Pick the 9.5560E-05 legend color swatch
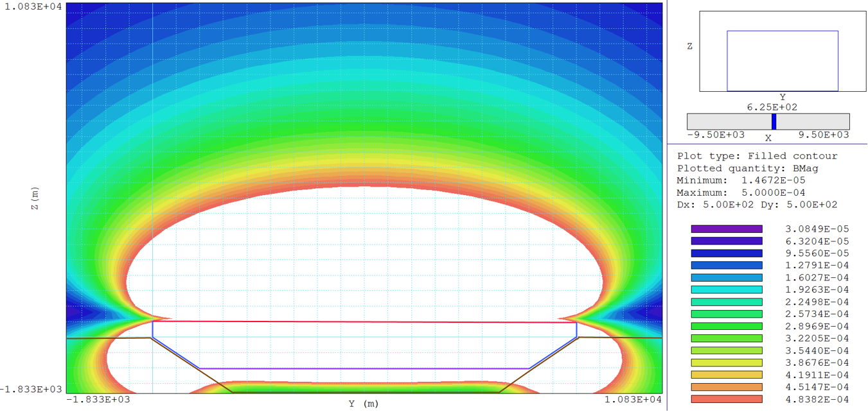The image size is (868, 412). pos(727,253)
